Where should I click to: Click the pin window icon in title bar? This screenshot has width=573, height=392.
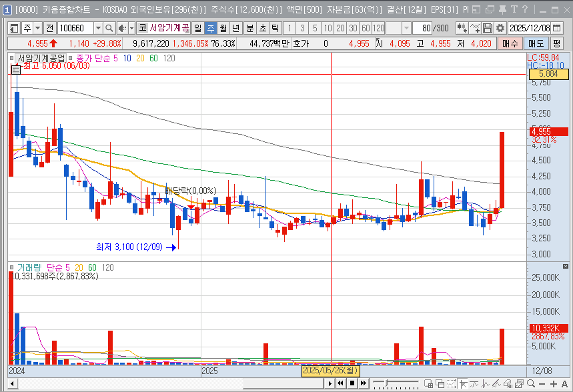tap(502, 10)
